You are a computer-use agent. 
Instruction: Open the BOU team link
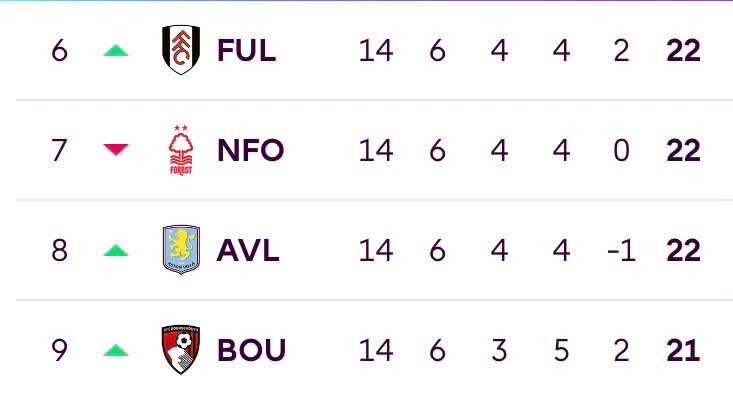252,350
